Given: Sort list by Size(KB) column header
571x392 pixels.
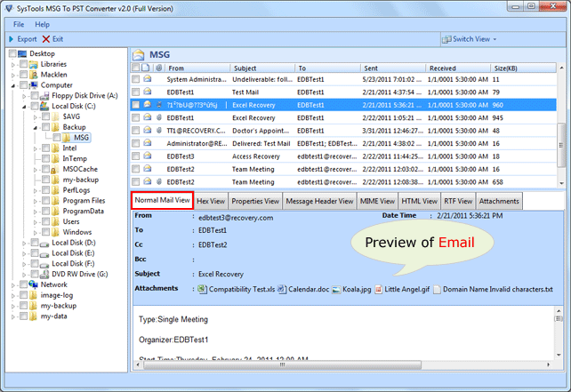Looking at the screenshot, I should 523,68.
